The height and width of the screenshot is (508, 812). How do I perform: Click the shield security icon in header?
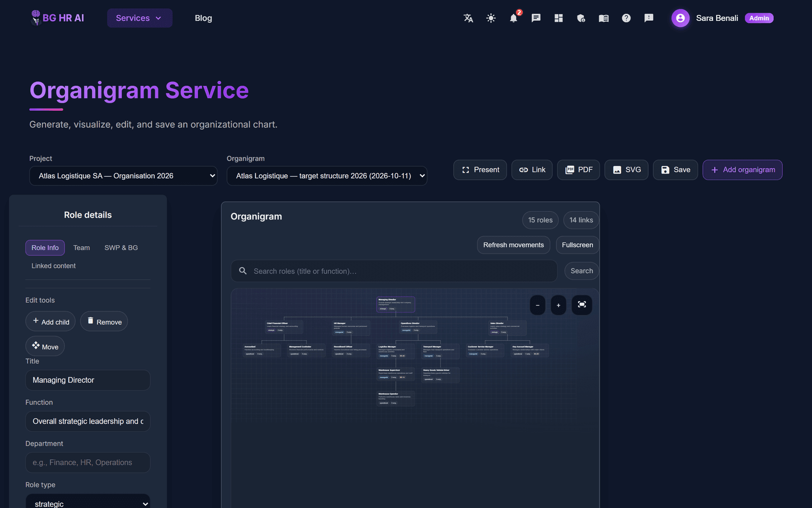[581, 18]
